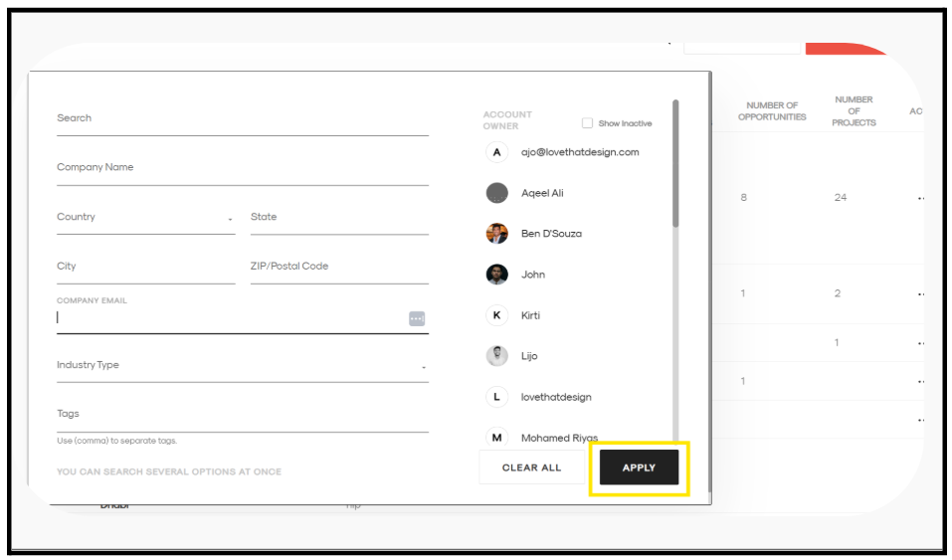Click the Tags input field

[x=242, y=415]
